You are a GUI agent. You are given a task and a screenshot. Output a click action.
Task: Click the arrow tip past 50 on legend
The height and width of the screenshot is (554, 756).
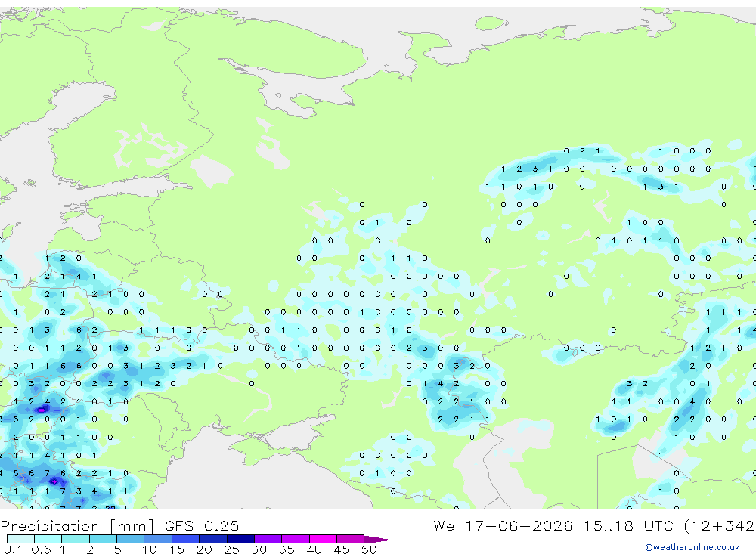pos(377,539)
